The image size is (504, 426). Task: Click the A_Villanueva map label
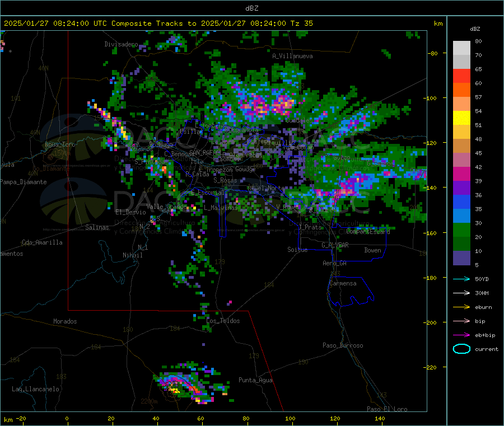coord(292,56)
